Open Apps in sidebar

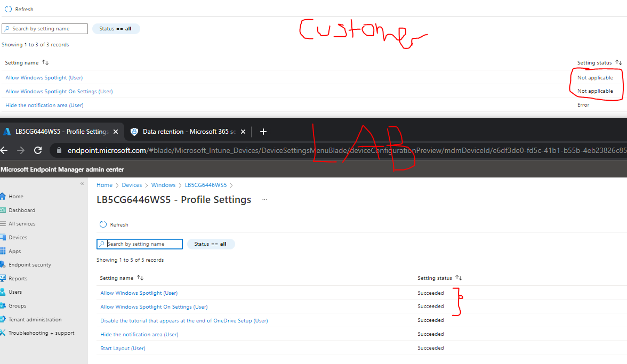pos(14,252)
